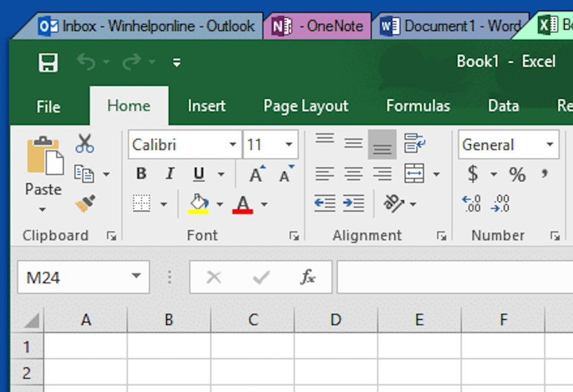573x392 pixels.
Task: Apply yellow Fill Color bucket
Action: click(198, 204)
